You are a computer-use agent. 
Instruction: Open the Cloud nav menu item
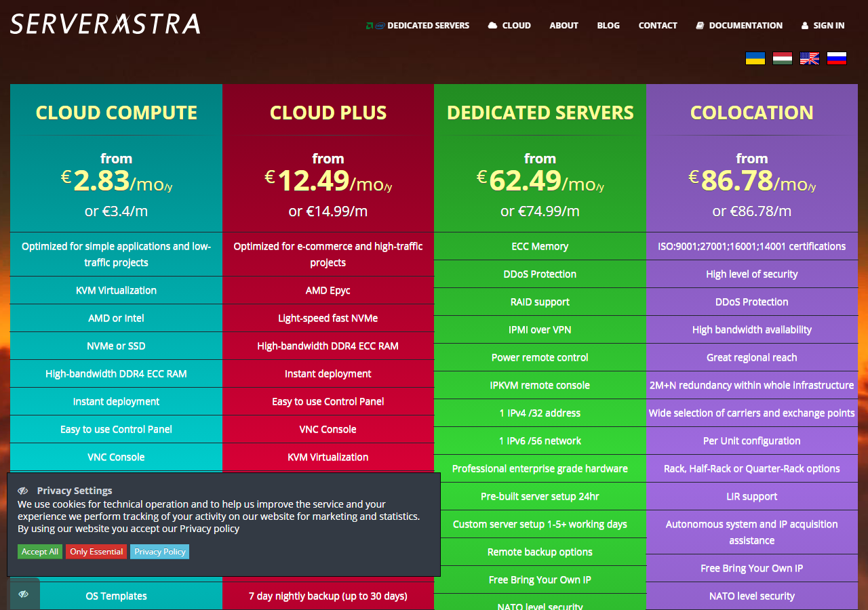(x=509, y=26)
